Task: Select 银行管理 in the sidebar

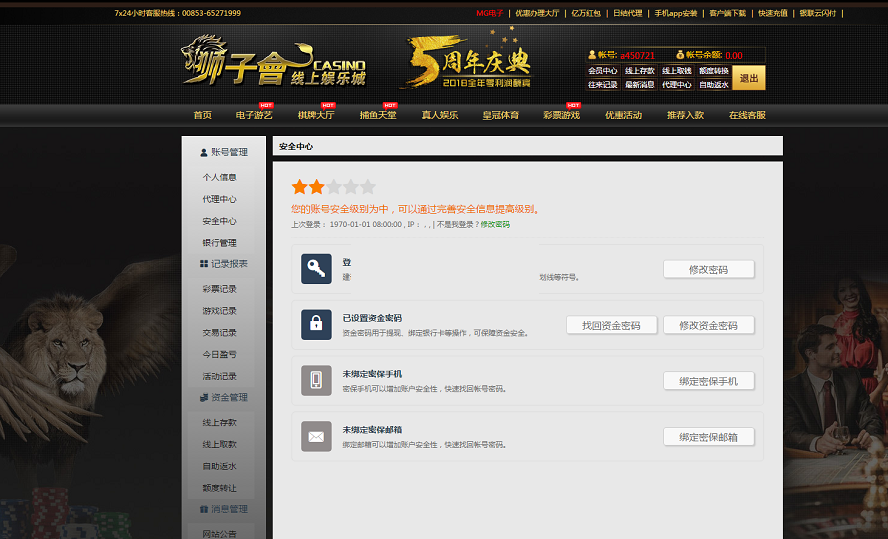Action: point(220,243)
